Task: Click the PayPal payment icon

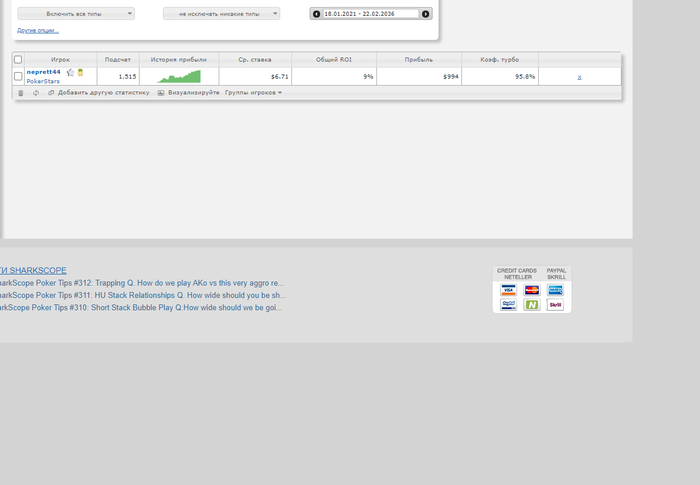Action: 508,305
